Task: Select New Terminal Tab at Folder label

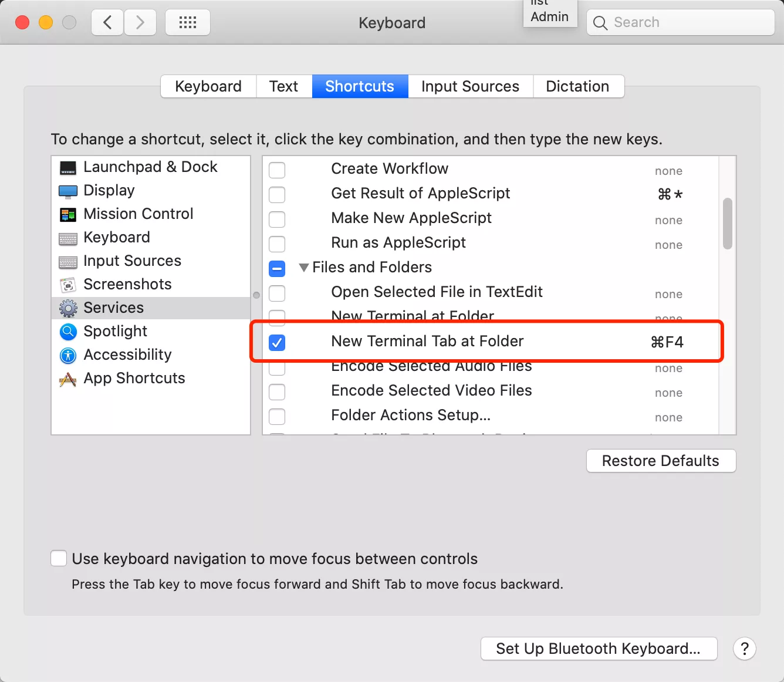Action: click(427, 342)
